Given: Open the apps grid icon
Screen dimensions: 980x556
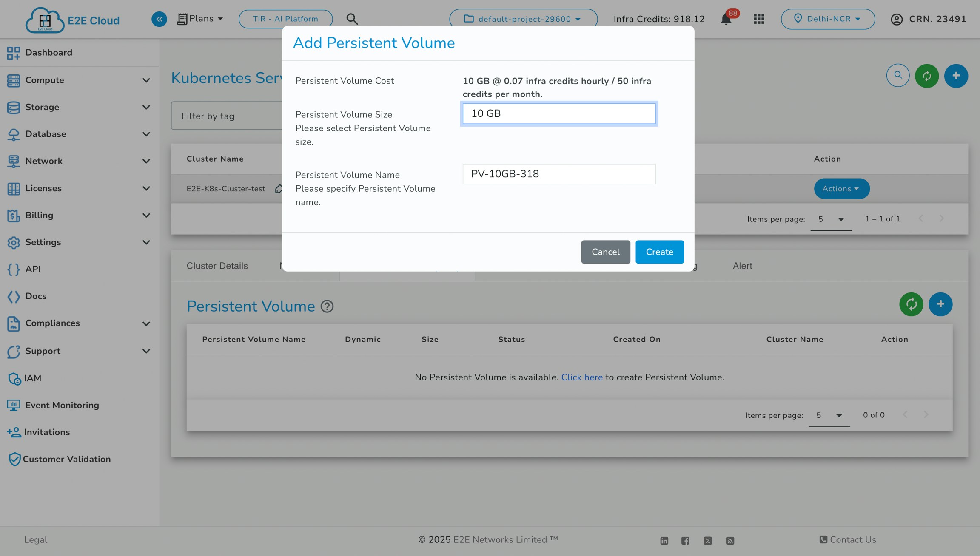Looking at the screenshot, I should pos(759,19).
